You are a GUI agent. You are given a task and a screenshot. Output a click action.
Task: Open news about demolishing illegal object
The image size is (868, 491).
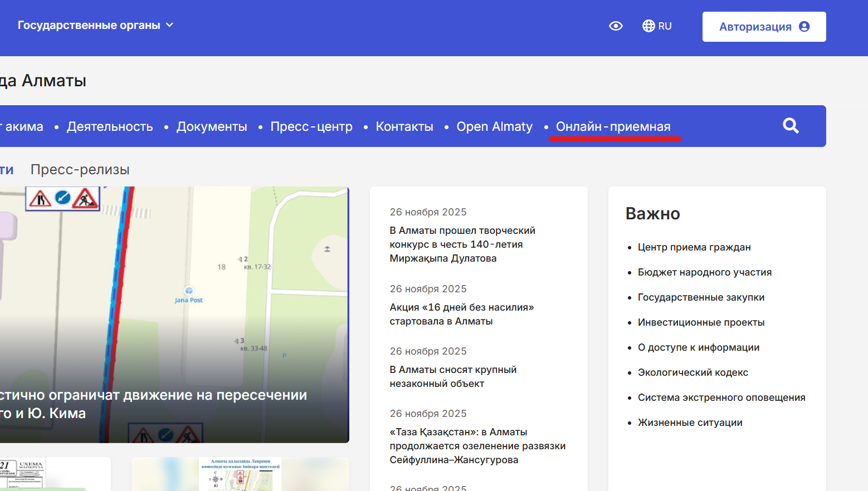coord(452,376)
